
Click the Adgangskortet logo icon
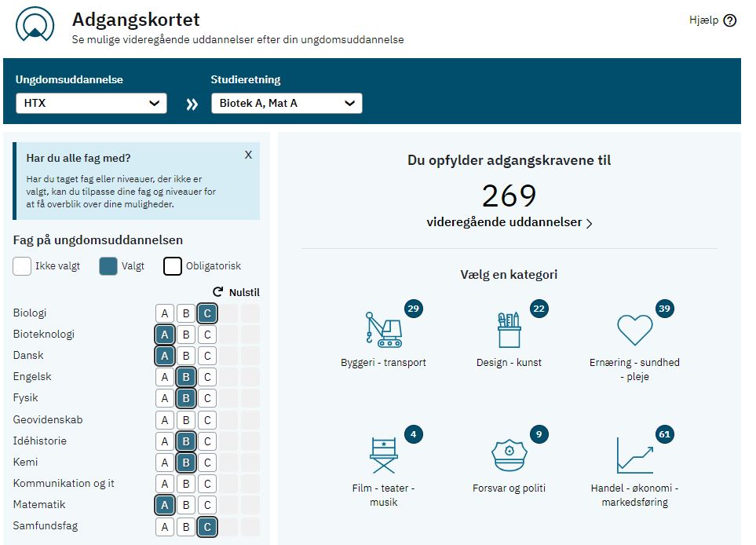[x=35, y=24]
